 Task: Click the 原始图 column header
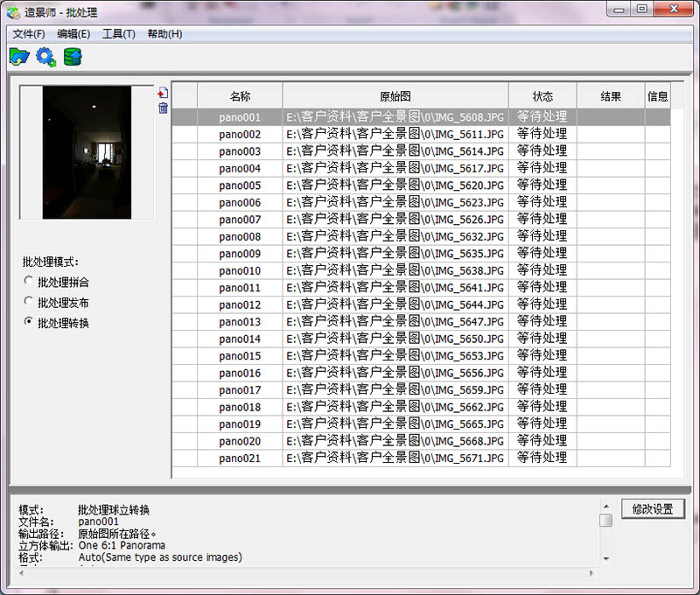(395, 96)
